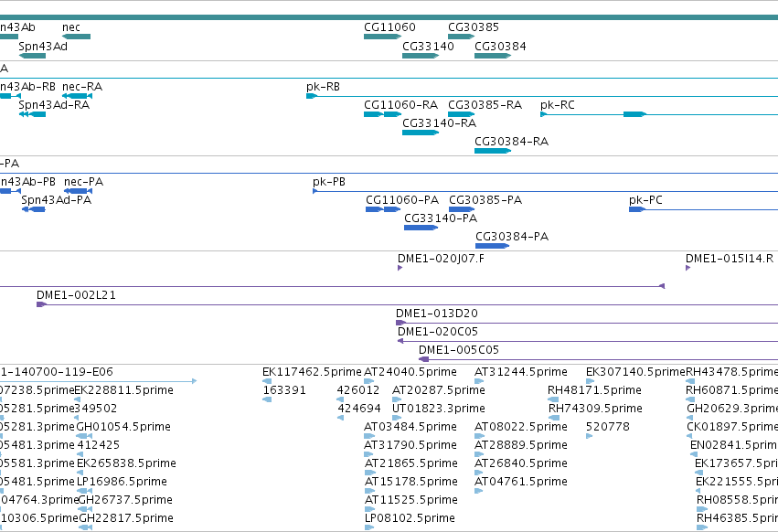Image resolution: width=778 pixels, height=532 pixels.
Task: Open the pk-PC protein label
Action: (x=645, y=200)
